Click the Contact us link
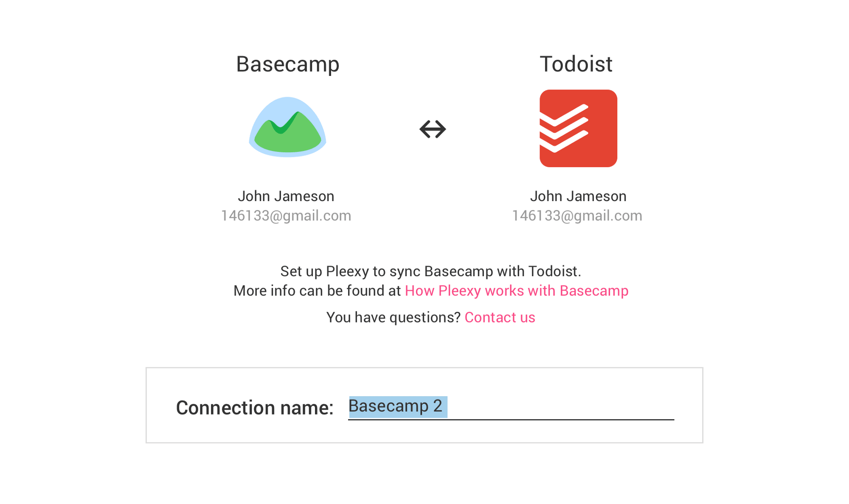The height and width of the screenshot is (504, 849). tap(500, 317)
